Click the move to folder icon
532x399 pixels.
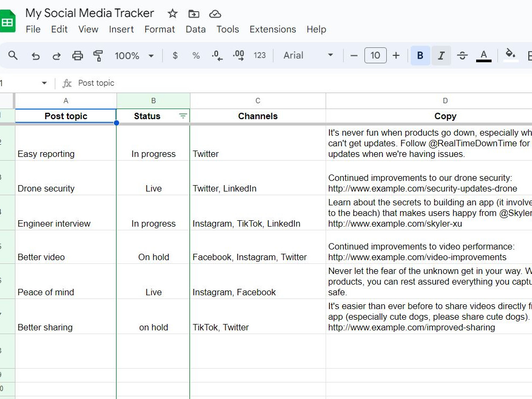point(194,14)
